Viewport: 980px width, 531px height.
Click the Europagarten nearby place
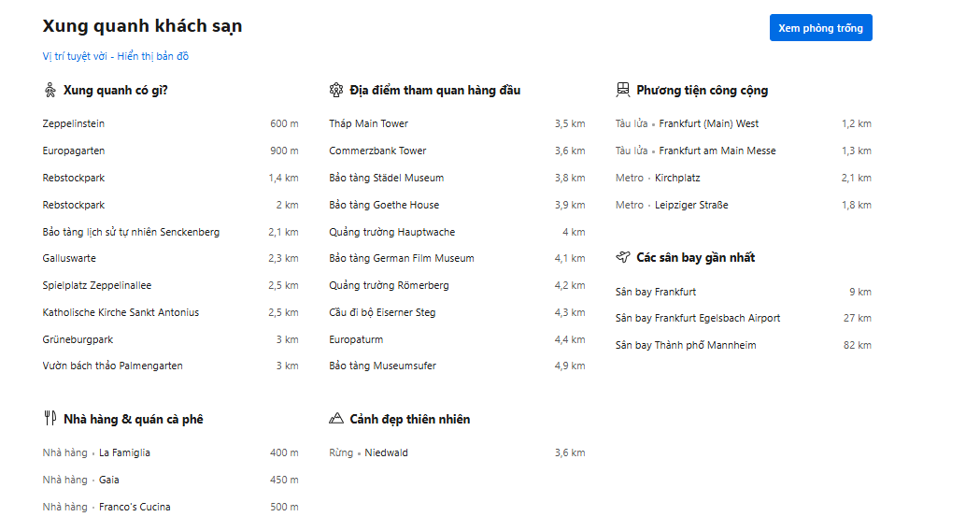[74, 151]
